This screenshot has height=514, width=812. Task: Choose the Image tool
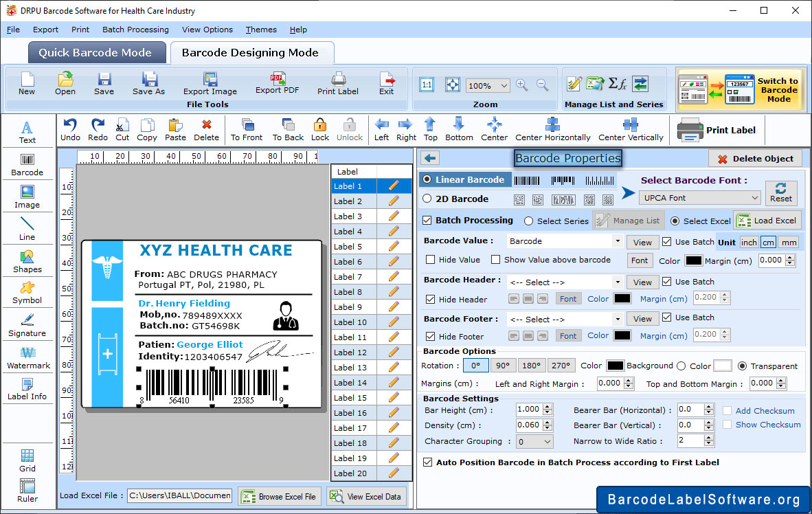tap(27, 197)
